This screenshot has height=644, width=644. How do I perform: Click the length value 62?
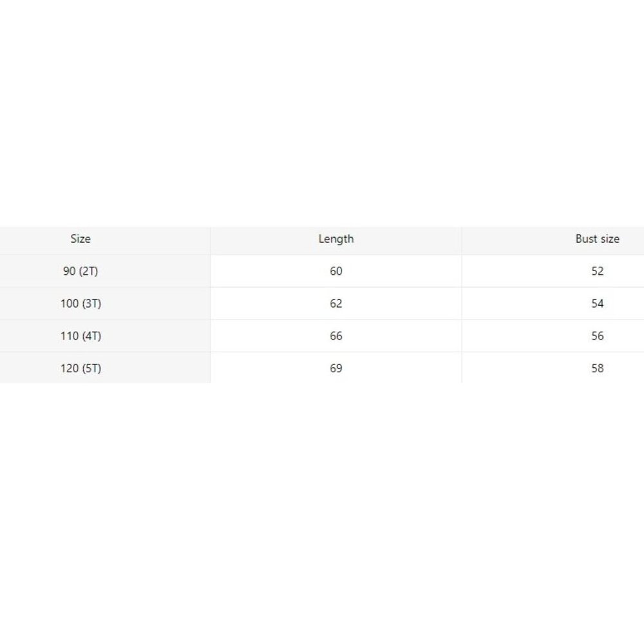point(336,303)
